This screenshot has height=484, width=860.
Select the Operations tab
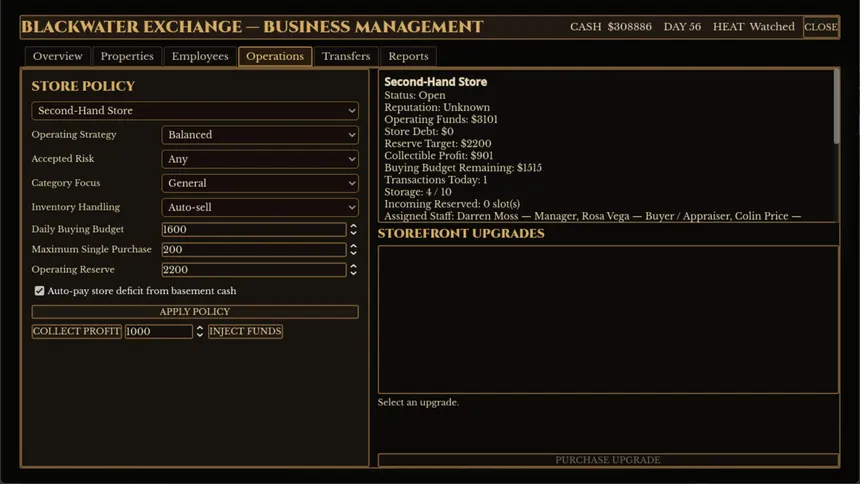coord(275,57)
